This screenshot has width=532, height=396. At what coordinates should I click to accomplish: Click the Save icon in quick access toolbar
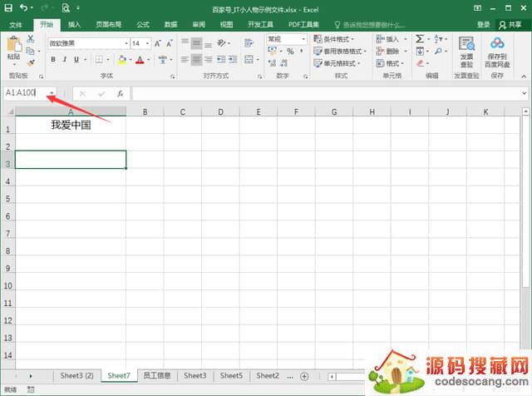tap(9, 8)
